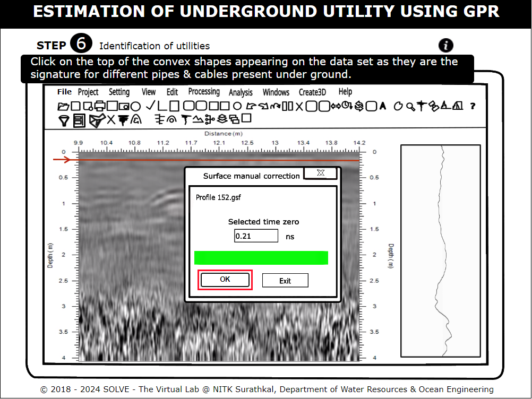The height and width of the screenshot is (399, 532).
Task: Open the Windows menu
Action: coord(276,92)
